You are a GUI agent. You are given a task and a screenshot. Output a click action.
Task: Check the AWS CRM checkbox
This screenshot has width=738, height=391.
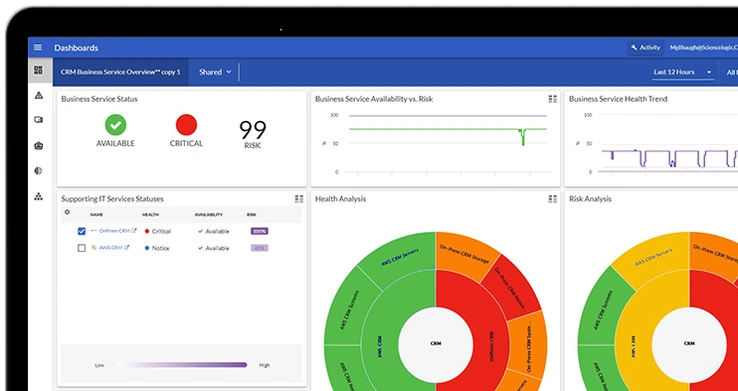tap(81, 248)
